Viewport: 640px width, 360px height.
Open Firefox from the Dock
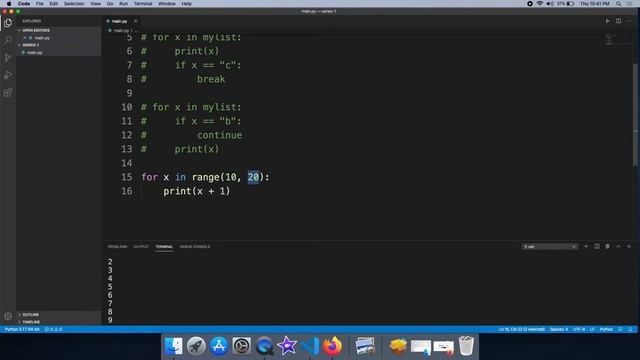pyautogui.click(x=332, y=346)
